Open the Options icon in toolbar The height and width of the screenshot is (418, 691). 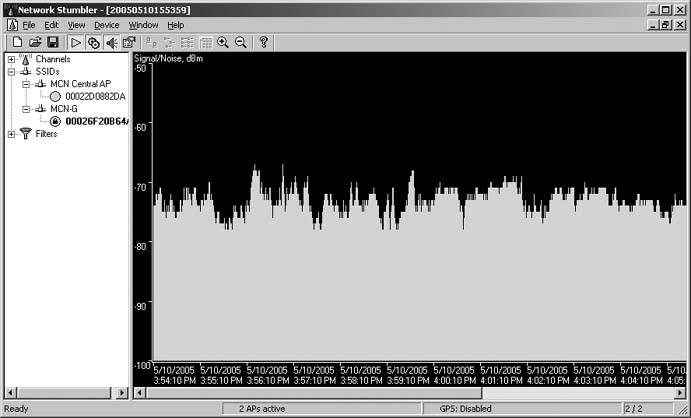[x=129, y=43]
